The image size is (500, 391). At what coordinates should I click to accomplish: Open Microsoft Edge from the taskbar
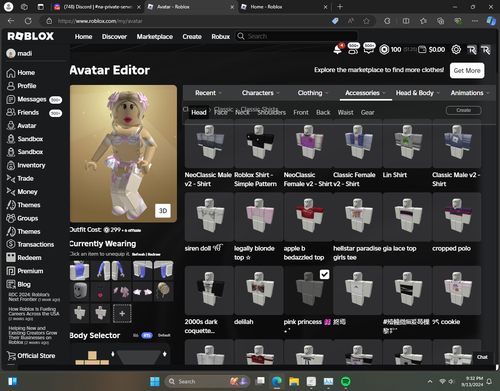point(277,381)
